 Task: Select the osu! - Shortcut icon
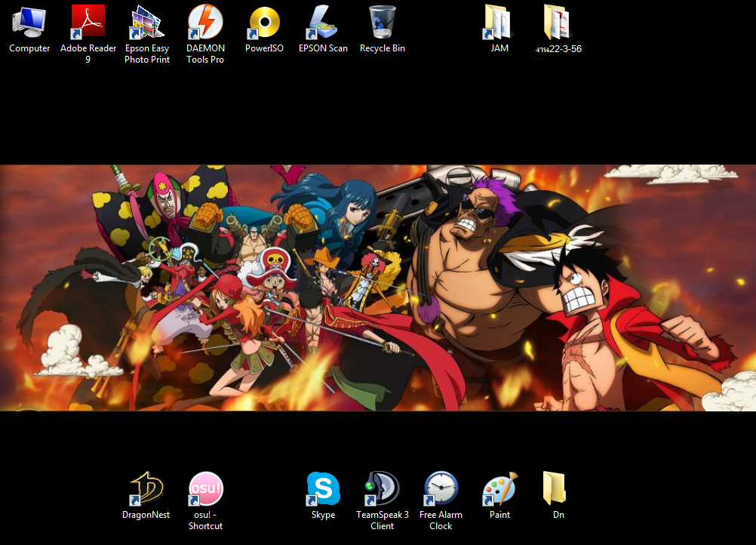point(205,488)
